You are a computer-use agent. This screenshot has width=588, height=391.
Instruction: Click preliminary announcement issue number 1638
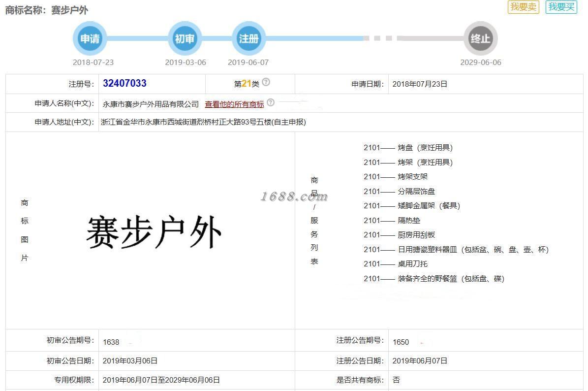pyautogui.click(x=111, y=342)
